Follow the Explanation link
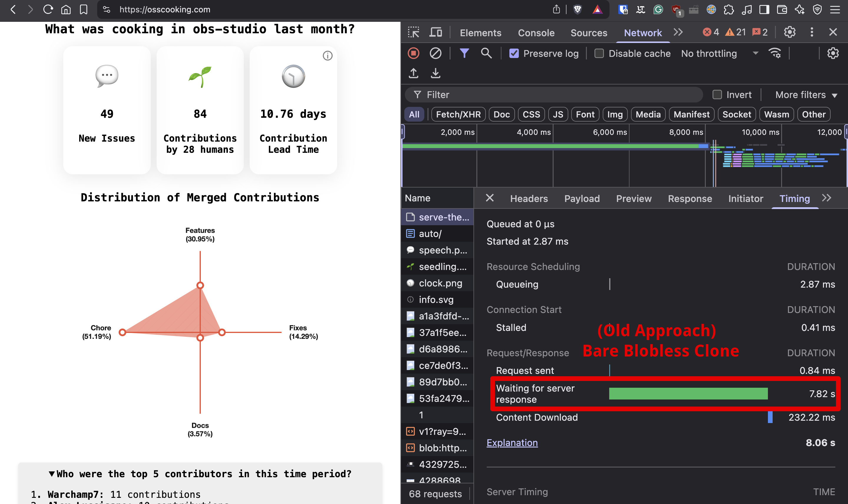This screenshot has height=504, width=848. point(512,442)
